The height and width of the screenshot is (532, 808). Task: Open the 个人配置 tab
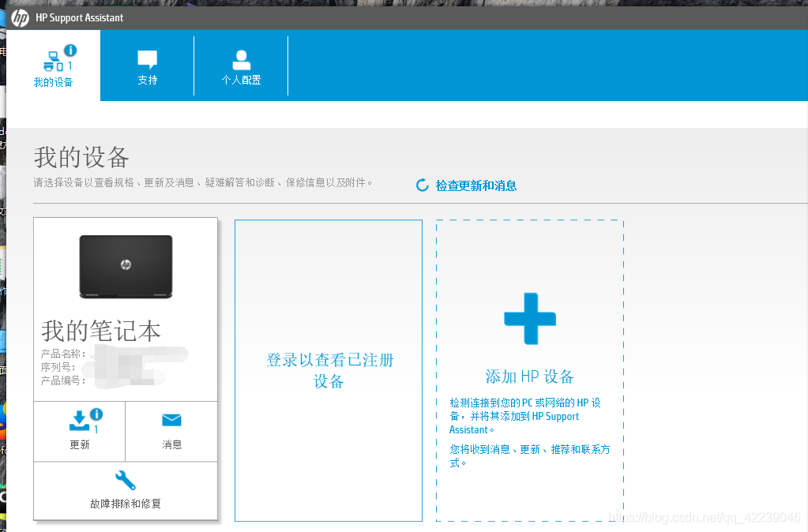tap(241, 66)
